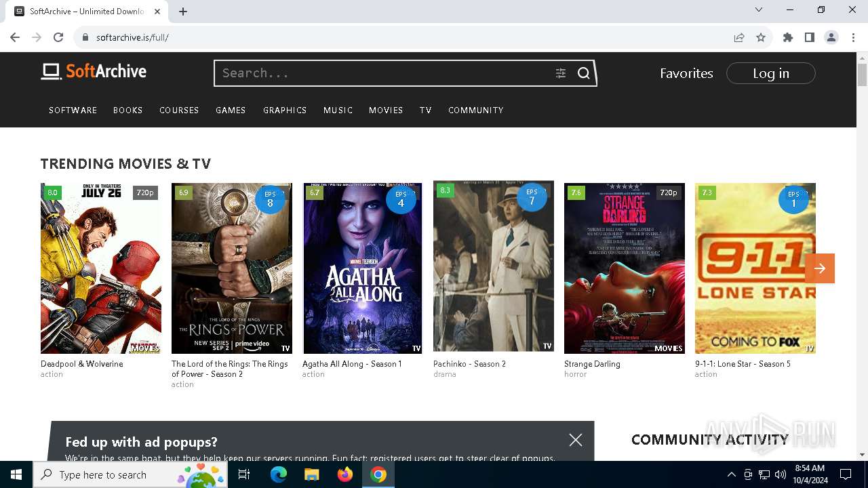Open Chrome profile avatar

pos(831,37)
